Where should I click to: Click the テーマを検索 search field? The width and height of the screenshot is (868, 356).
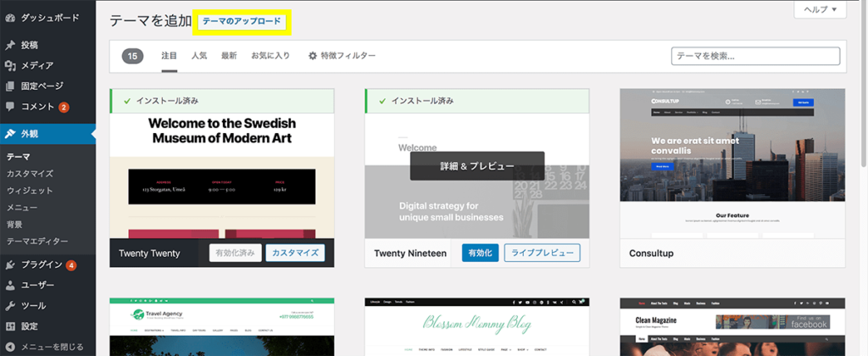click(x=755, y=56)
